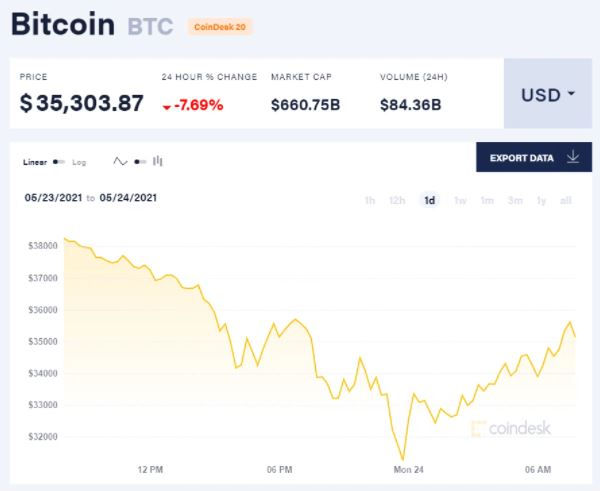Screen dimensions: 600x491
Task: Click the red down-arrow percent change indicator
Action: (166, 107)
